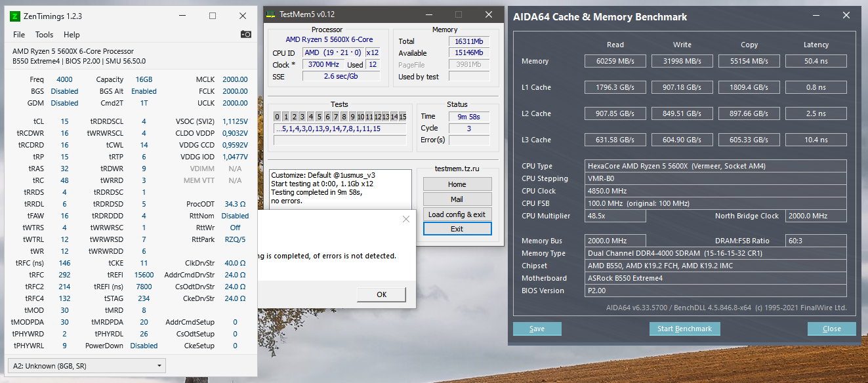Click the TestMem5 Time field 9m 58s
Image resolution: width=868 pixels, height=383 pixels.
click(468, 116)
